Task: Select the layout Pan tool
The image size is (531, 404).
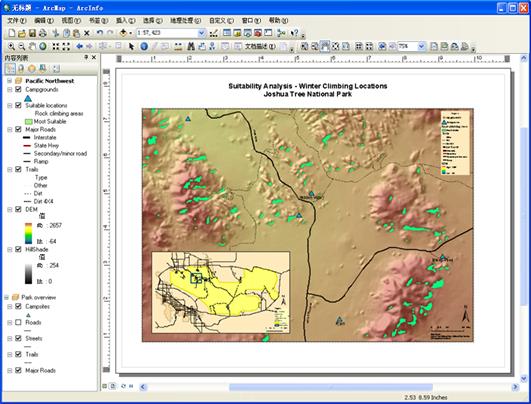Action: (325, 46)
